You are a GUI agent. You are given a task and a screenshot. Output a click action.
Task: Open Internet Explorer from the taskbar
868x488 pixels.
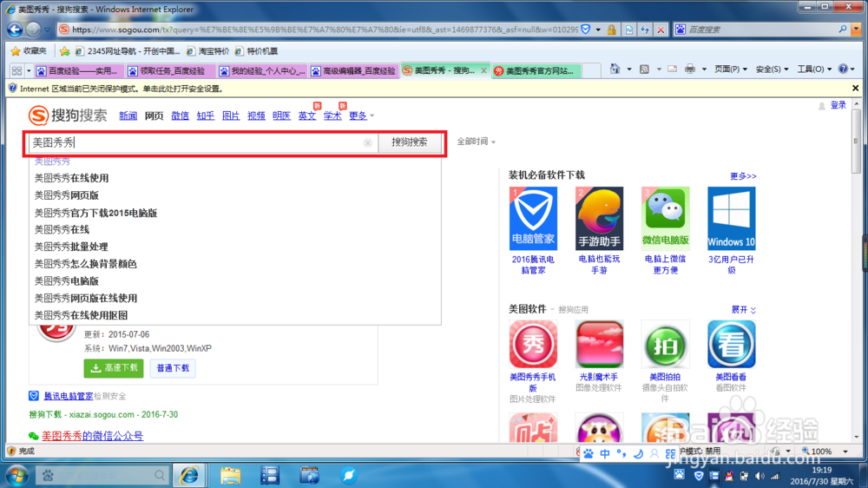pos(189,475)
